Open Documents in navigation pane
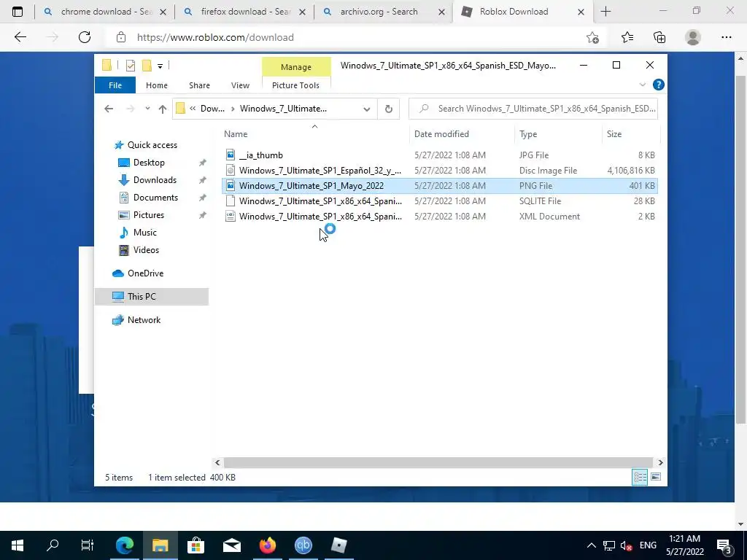747x560 pixels. pos(155,198)
